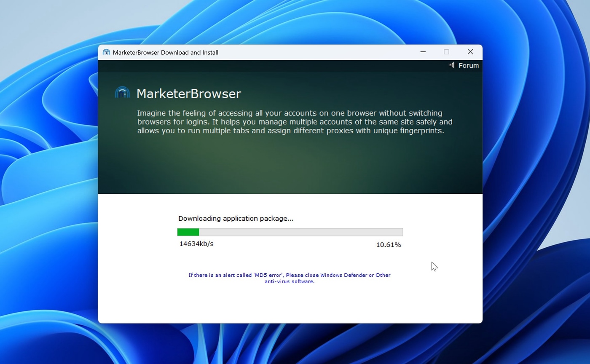Image resolution: width=590 pixels, height=364 pixels.
Task: Click the window title 'MarketerBrowser Download and Install'
Action: (166, 53)
